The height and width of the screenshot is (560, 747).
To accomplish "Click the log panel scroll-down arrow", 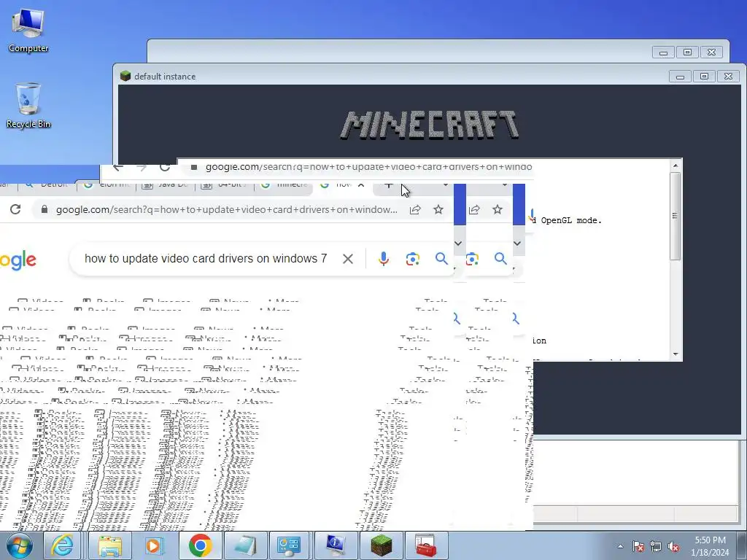I will [675, 354].
